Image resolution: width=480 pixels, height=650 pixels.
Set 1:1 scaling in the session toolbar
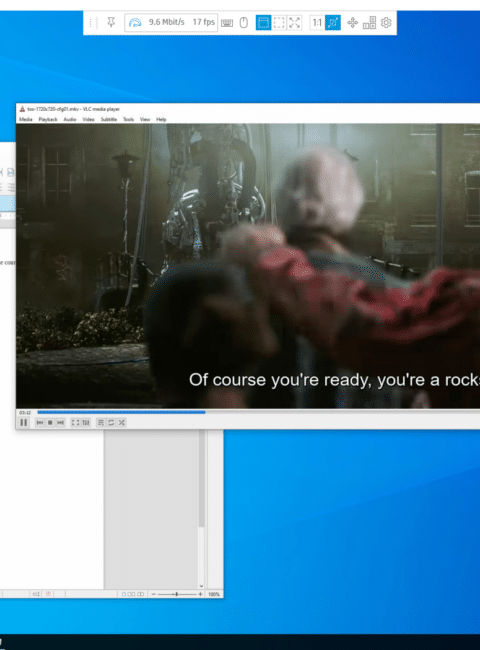pos(317,22)
